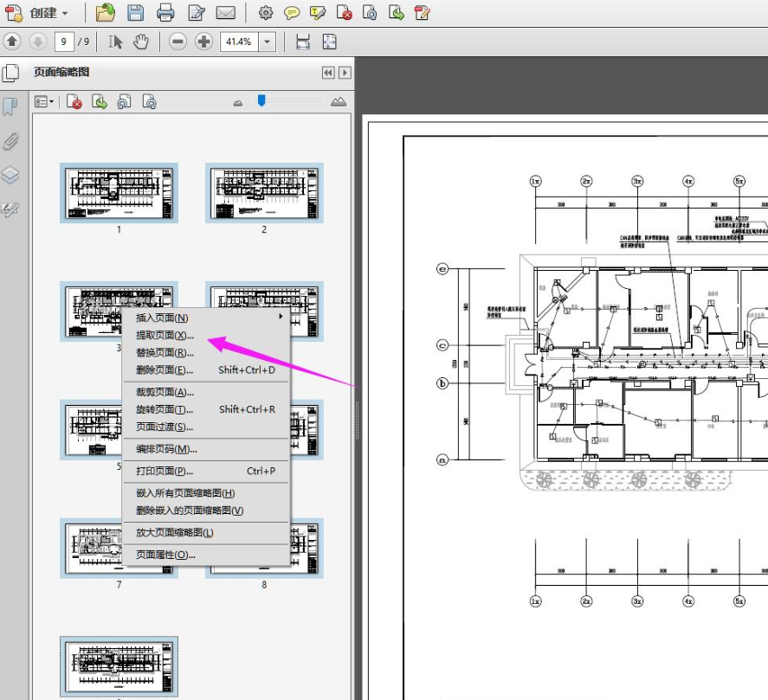Choose 删除页面(E)... from context menu
The image size is (768, 700).
[206, 370]
